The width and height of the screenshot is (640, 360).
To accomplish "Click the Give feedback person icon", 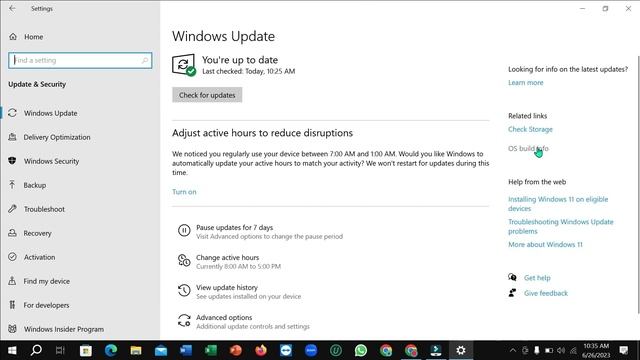I will [x=512, y=293].
